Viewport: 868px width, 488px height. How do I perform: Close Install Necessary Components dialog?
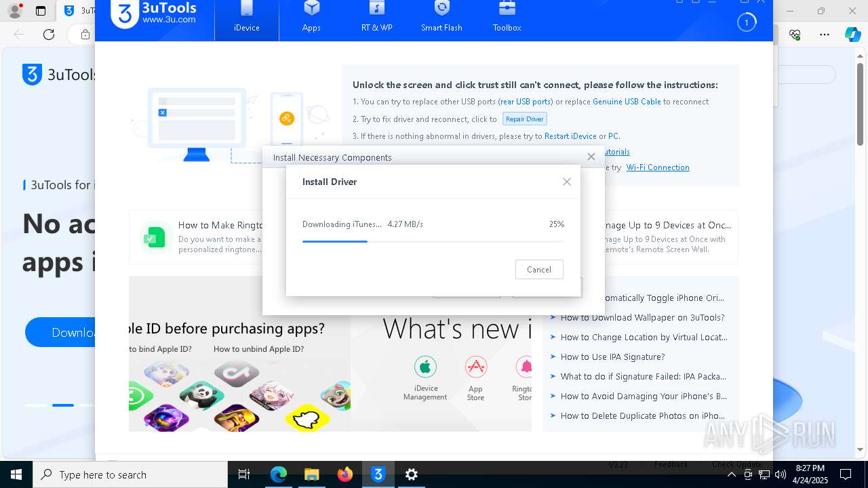[591, 157]
